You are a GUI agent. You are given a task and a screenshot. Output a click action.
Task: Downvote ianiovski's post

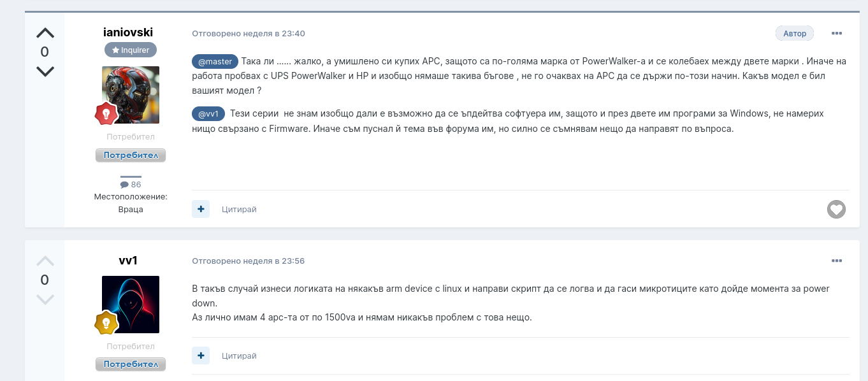coord(45,71)
